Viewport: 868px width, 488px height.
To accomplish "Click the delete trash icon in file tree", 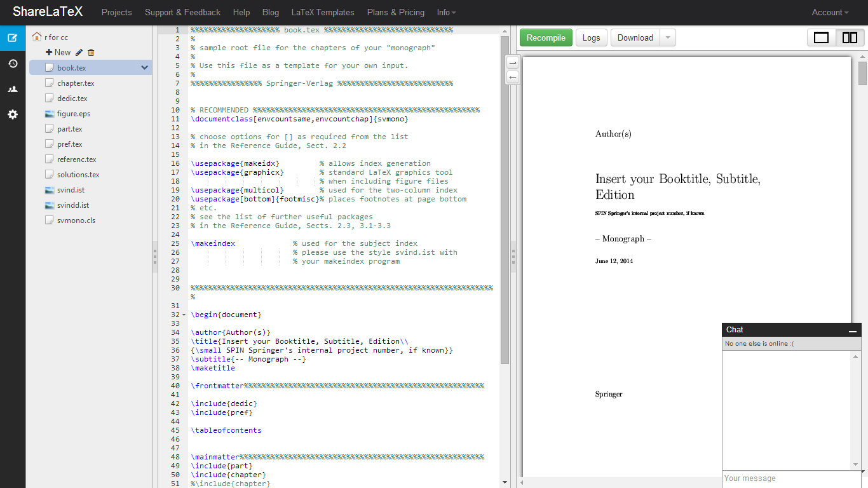I will tap(91, 53).
